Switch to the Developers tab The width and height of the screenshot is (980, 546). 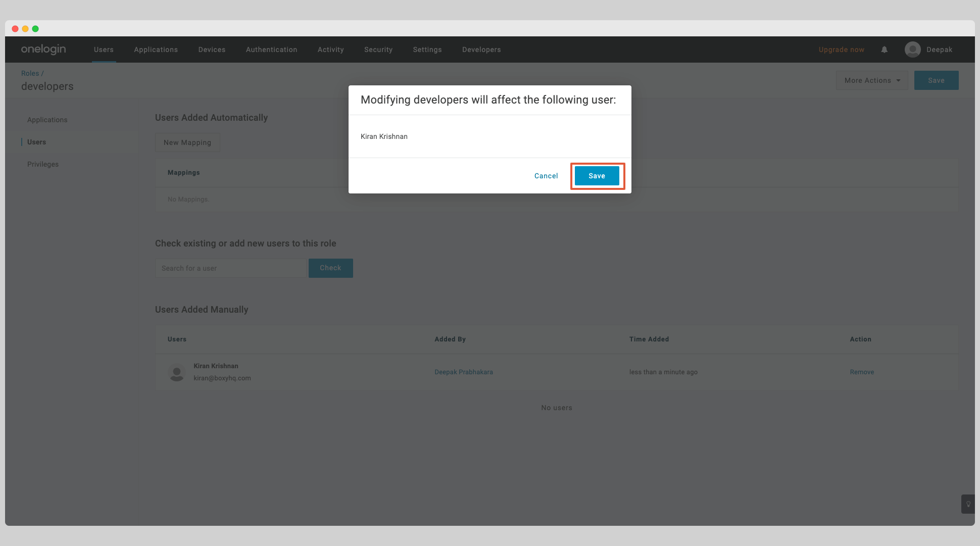(x=481, y=49)
